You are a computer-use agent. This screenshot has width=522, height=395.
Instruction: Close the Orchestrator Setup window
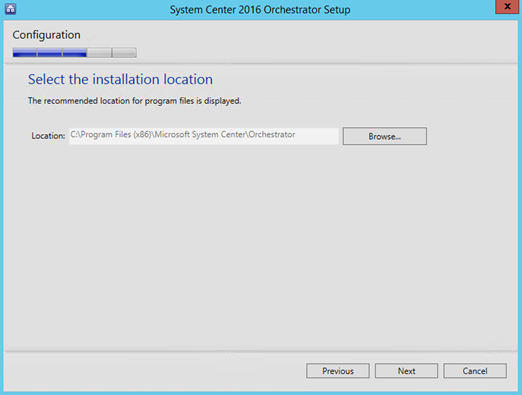507,6
